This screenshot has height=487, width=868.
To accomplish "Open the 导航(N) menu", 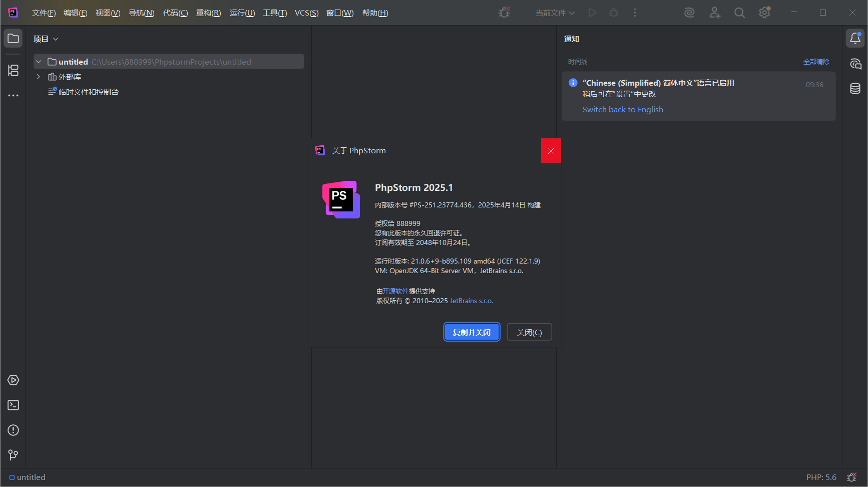I will coord(141,13).
